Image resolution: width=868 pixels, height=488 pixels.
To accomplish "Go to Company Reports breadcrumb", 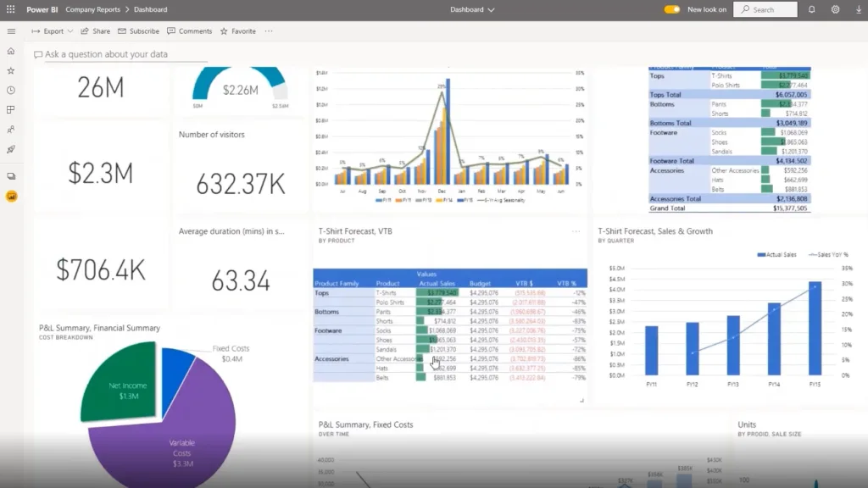I will click(92, 9).
